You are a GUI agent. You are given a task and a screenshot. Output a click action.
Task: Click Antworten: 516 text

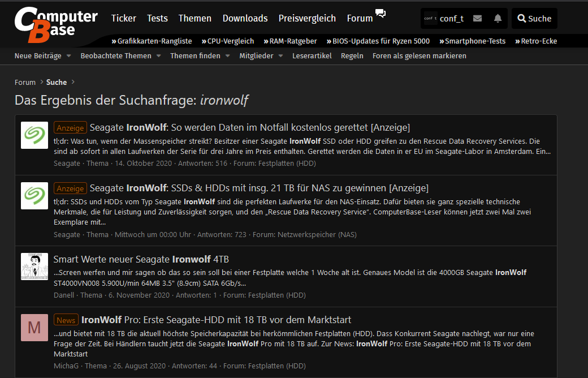click(203, 164)
